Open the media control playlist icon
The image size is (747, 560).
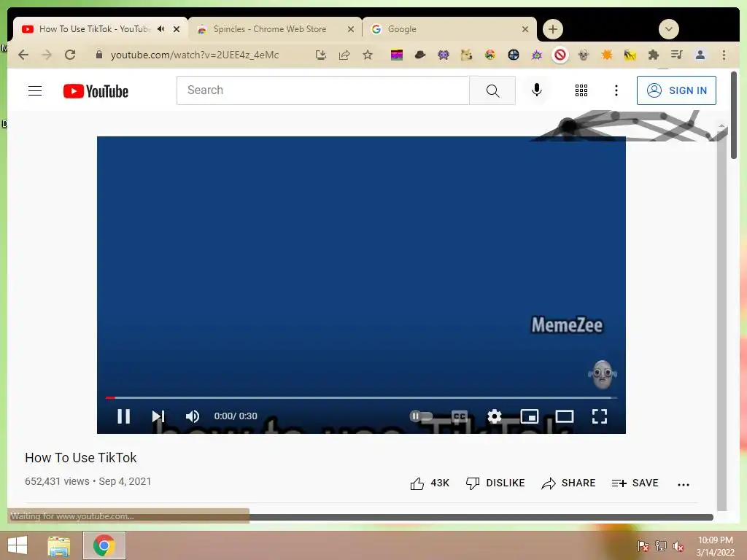click(676, 55)
